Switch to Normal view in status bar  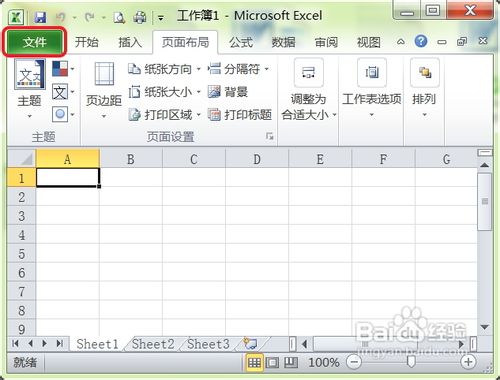tap(254, 362)
